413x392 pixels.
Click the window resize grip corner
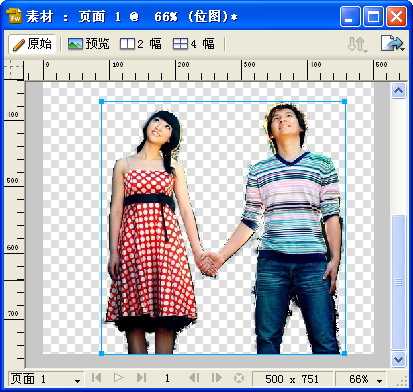pyautogui.click(x=402, y=381)
